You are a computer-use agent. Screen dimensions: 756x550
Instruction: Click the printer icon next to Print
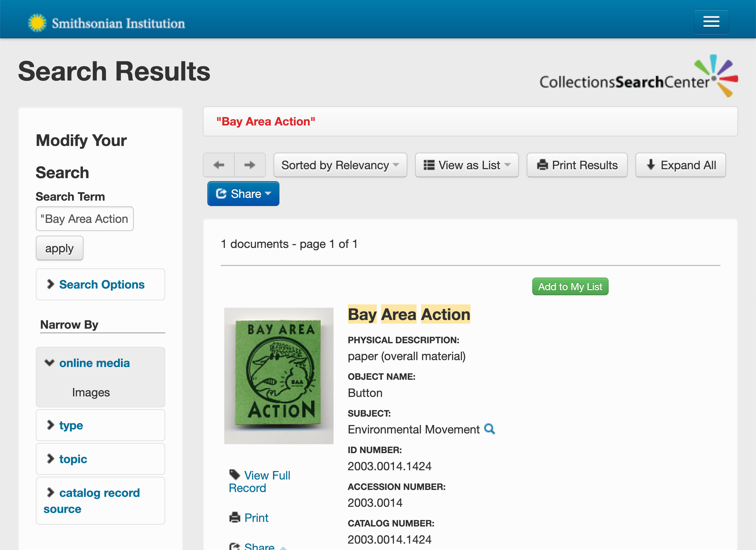pyautogui.click(x=235, y=517)
